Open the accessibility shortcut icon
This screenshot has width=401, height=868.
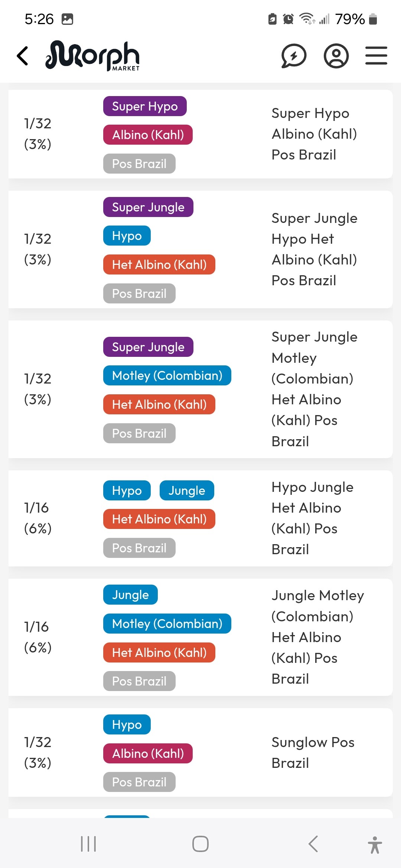(x=375, y=845)
